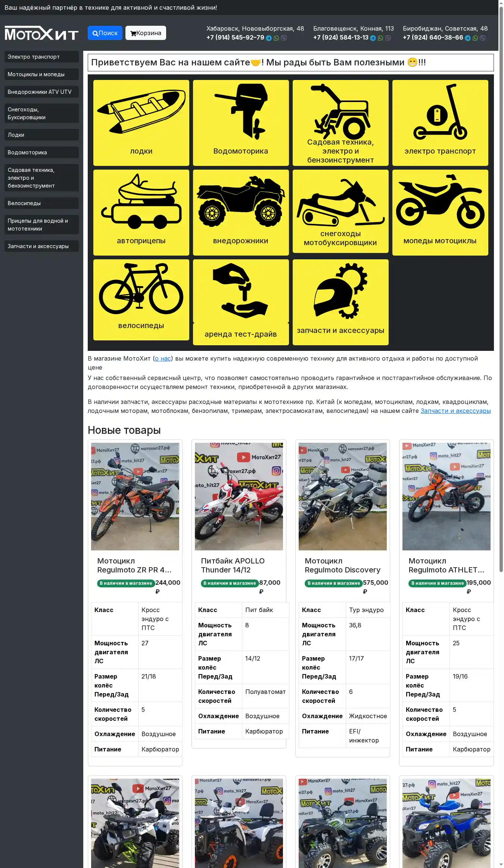Open WhatsApp for the Blagoveshchensk store
The width and height of the screenshot is (504, 868).
(380, 38)
